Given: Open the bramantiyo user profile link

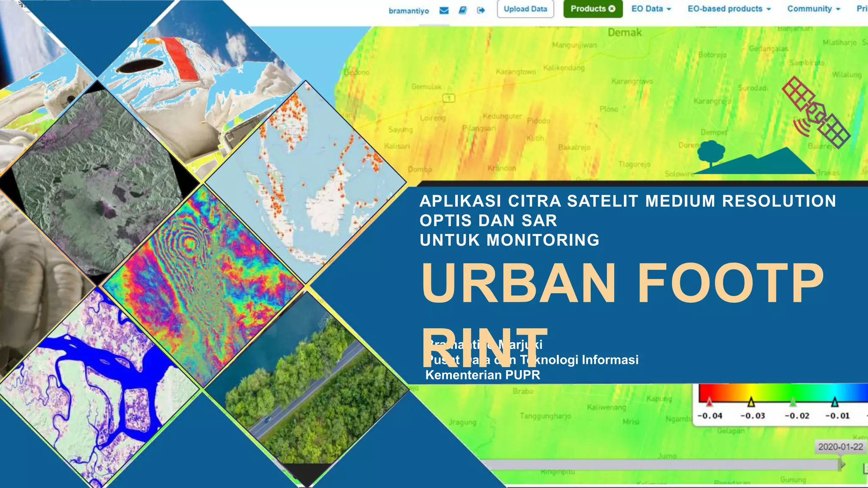Looking at the screenshot, I should pyautogui.click(x=409, y=11).
